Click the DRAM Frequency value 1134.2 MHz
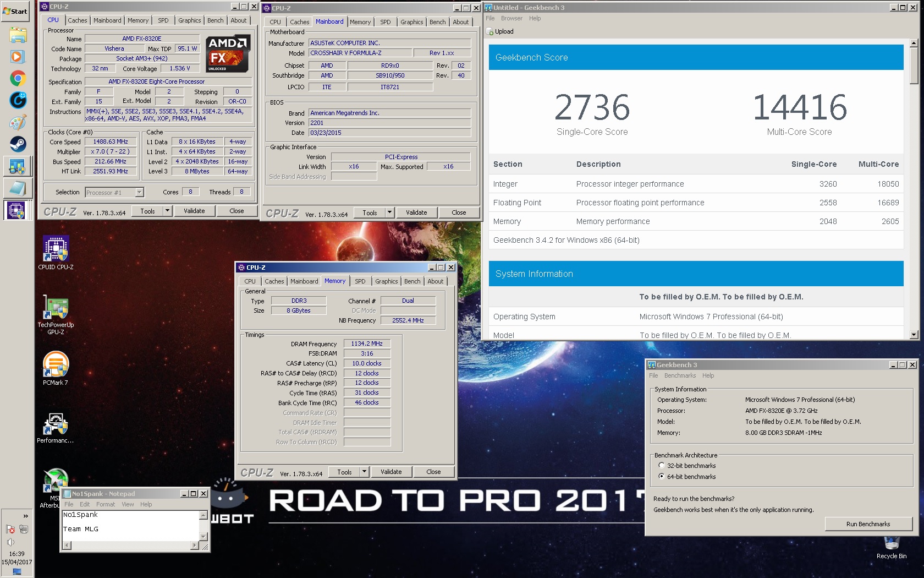924x578 pixels. pyautogui.click(x=367, y=343)
